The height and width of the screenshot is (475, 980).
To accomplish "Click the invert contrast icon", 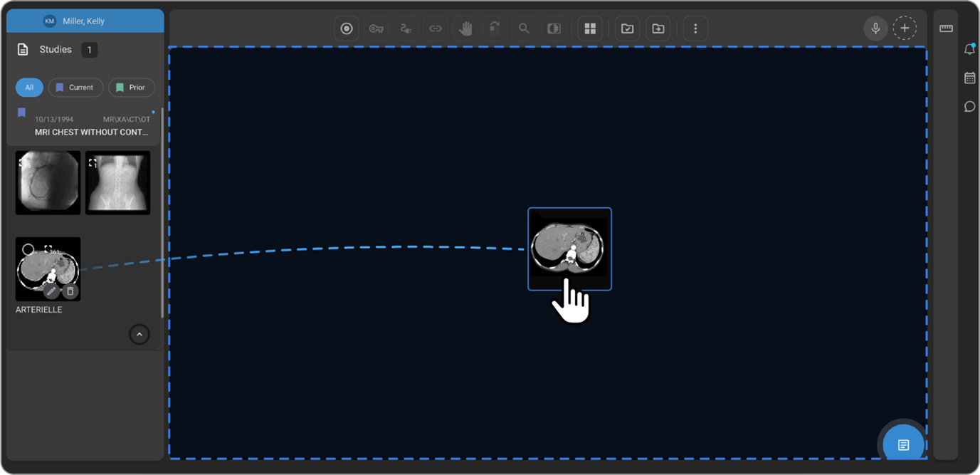I will click(x=553, y=28).
